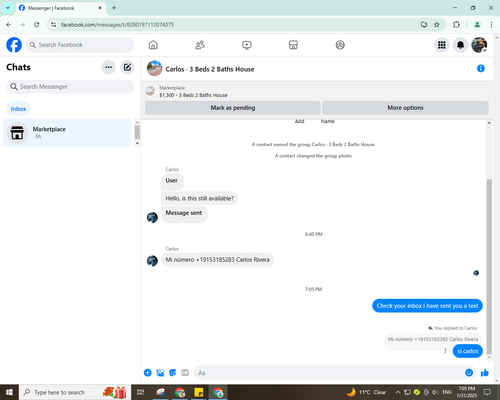This screenshot has width=500, height=400.
Task: Open the browser extensions icon
Action: [456, 25]
